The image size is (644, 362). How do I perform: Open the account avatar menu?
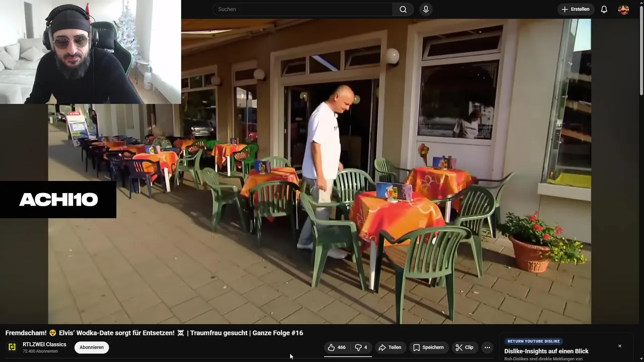(623, 9)
